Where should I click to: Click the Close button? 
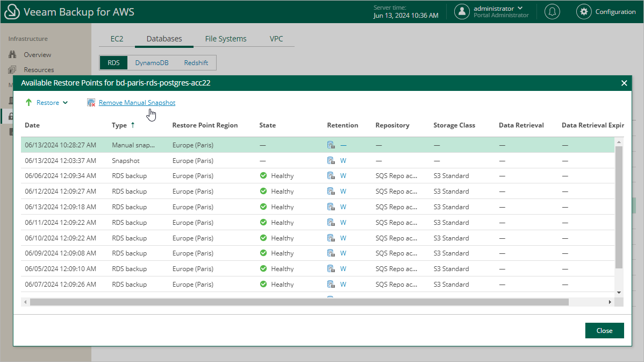pos(604,331)
